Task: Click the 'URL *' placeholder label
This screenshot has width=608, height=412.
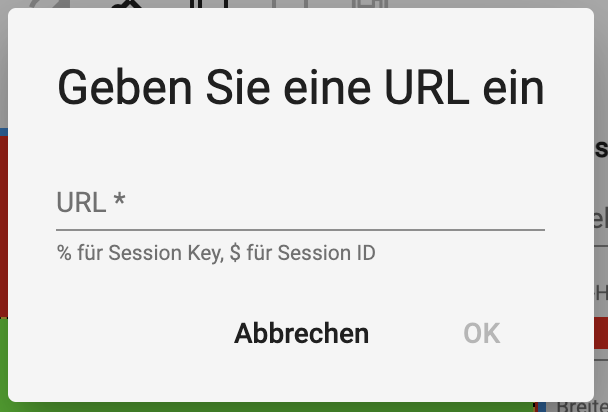Action: tap(91, 202)
